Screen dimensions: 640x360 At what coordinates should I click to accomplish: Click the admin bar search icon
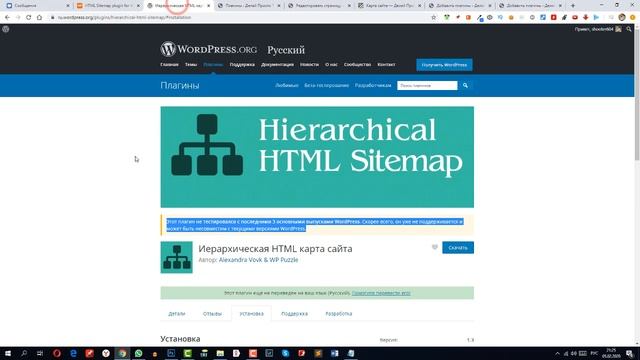click(x=629, y=29)
